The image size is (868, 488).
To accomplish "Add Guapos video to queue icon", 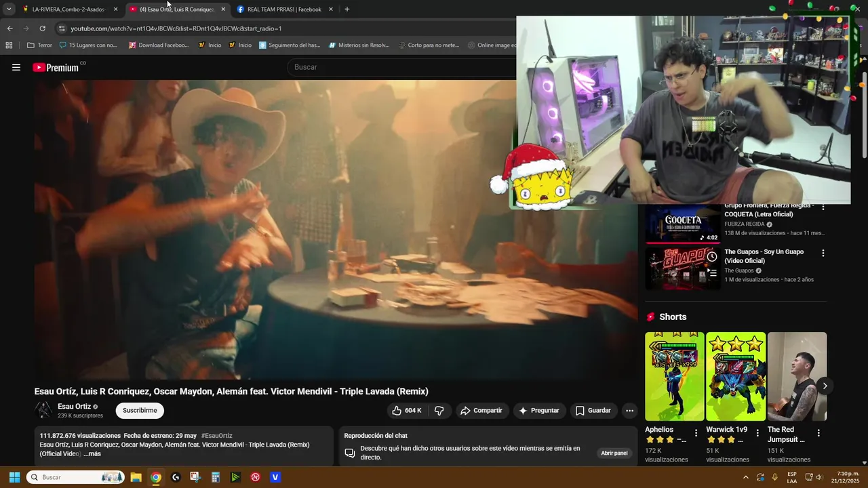I will tap(712, 273).
